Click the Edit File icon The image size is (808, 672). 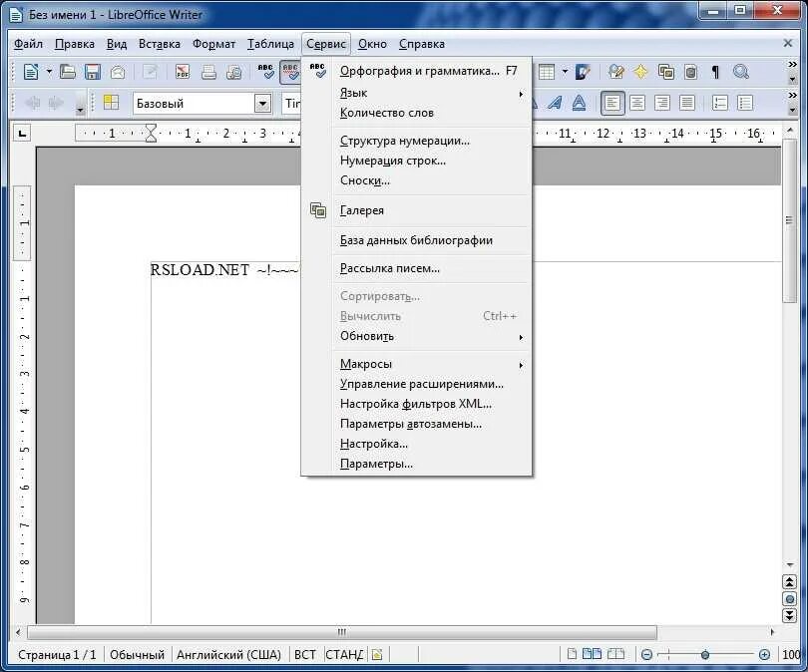[150, 72]
